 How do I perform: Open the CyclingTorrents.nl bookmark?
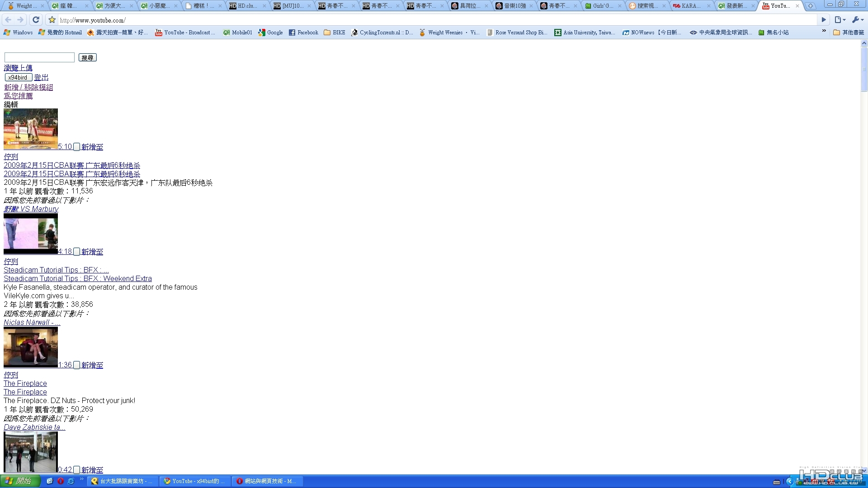(x=382, y=33)
